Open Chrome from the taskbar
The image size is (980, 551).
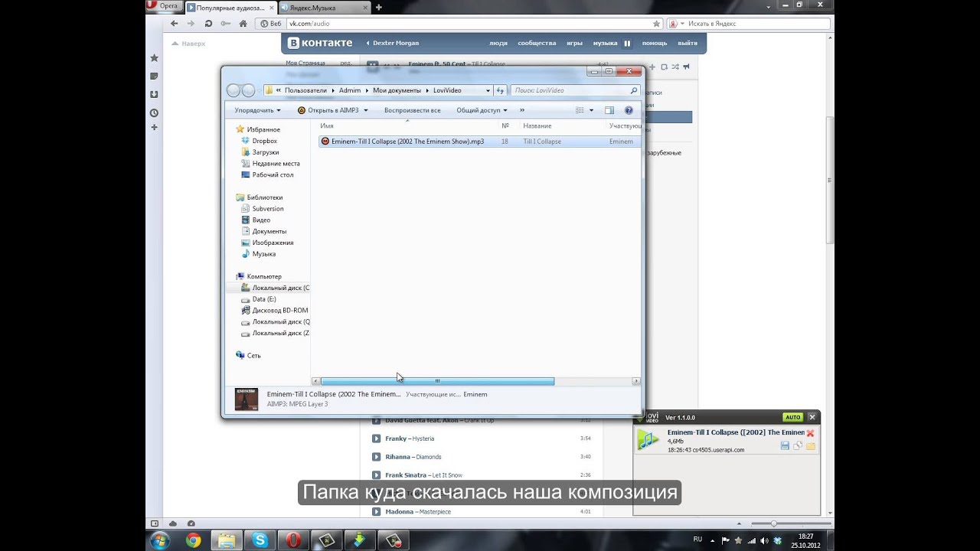[194, 540]
